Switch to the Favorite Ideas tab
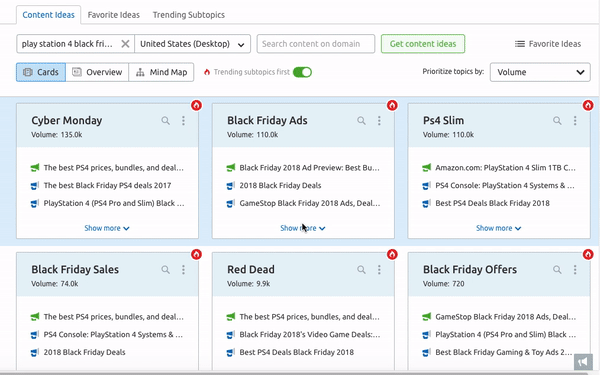This screenshot has height=375, width=600. click(x=114, y=15)
